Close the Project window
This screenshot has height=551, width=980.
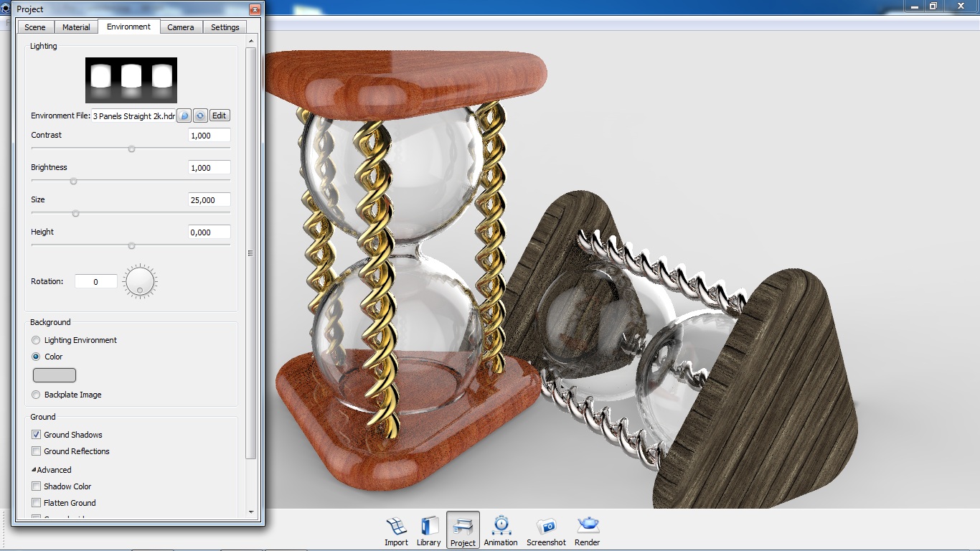point(255,9)
